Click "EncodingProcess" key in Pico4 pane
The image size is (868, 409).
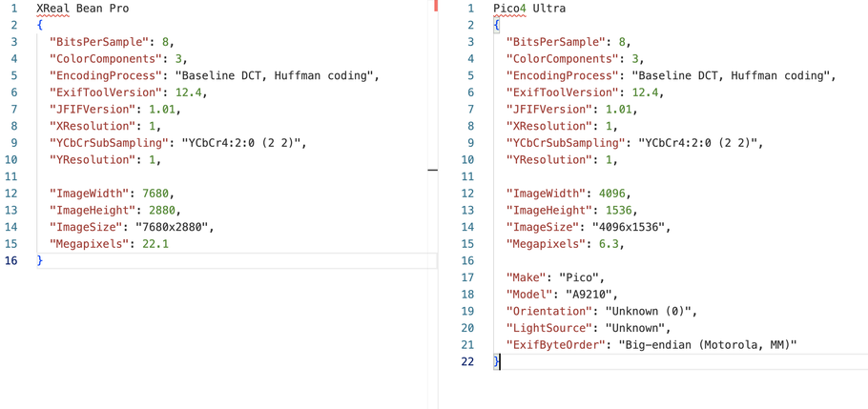pos(566,76)
